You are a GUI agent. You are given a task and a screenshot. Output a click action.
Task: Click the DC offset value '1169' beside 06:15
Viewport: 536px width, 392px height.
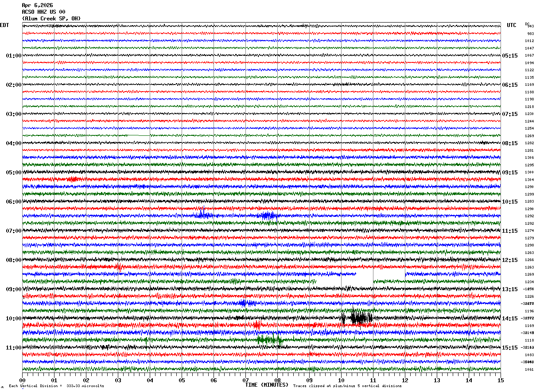(x=530, y=85)
